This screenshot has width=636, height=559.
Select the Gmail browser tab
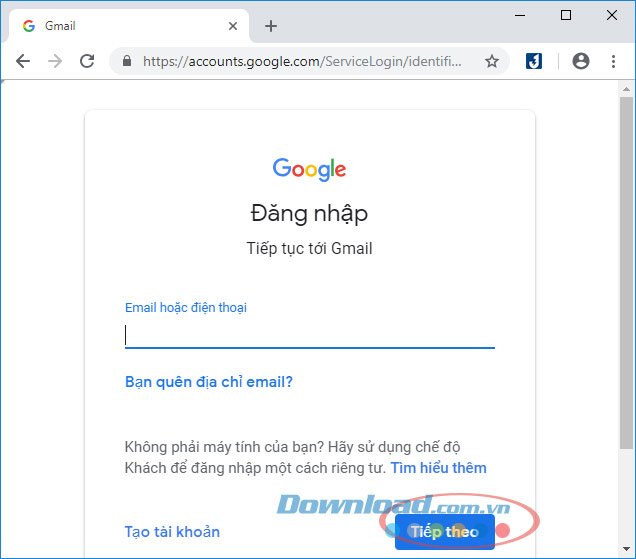point(128,26)
